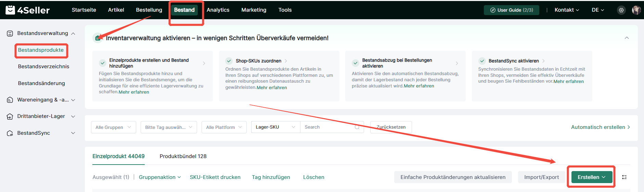Open Mehr erfahren in Einzelprodukte erstellen card
The width and height of the screenshot is (644, 192).
(x=134, y=92)
